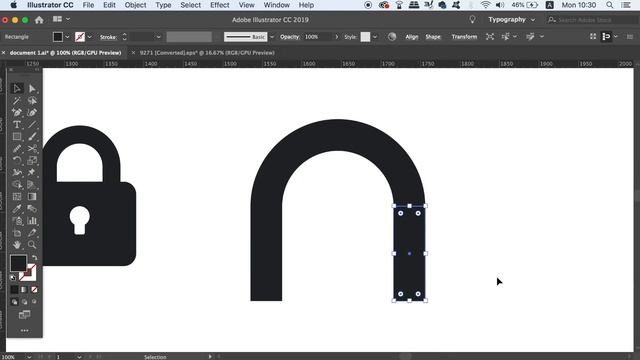Set paint to None in toolbox
Viewport: 640px width, 360px height.
tap(34, 289)
